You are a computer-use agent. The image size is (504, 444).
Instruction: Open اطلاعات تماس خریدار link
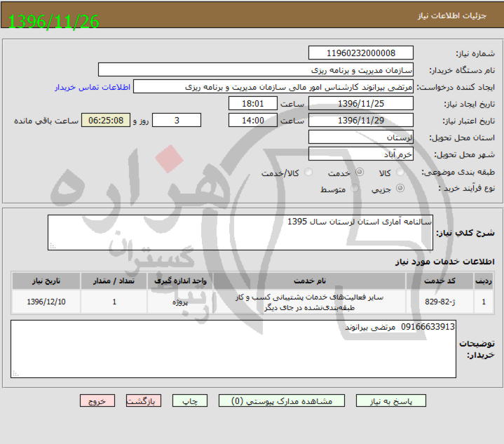(93, 87)
